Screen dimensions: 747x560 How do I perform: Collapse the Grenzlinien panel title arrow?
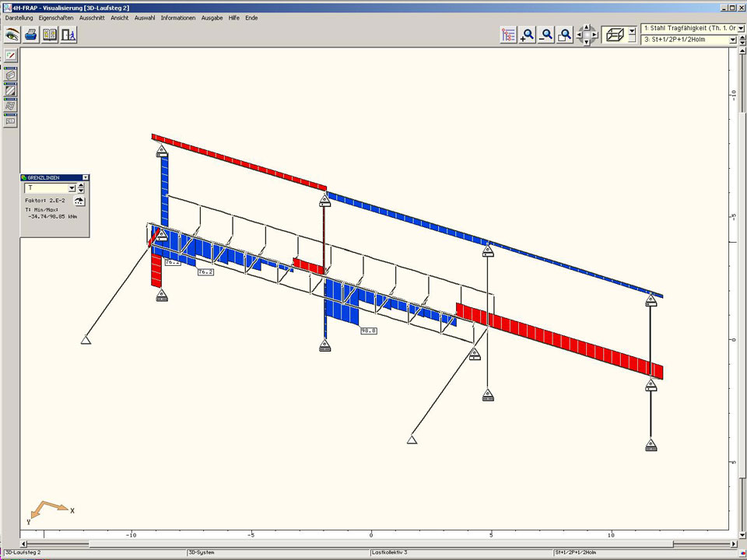86,177
